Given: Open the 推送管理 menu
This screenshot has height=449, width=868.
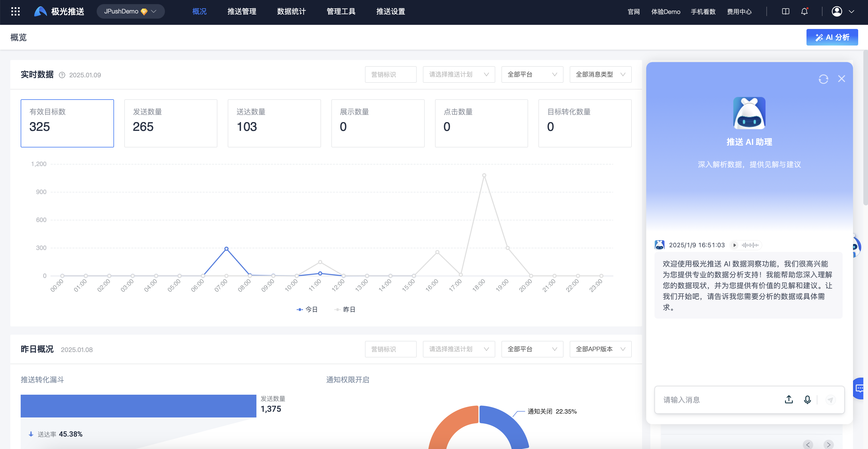Looking at the screenshot, I should tap(242, 11).
